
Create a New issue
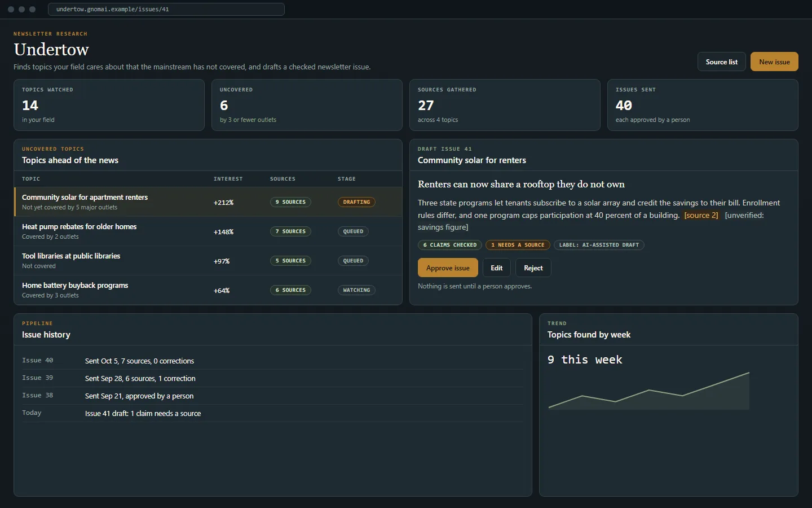(x=774, y=62)
